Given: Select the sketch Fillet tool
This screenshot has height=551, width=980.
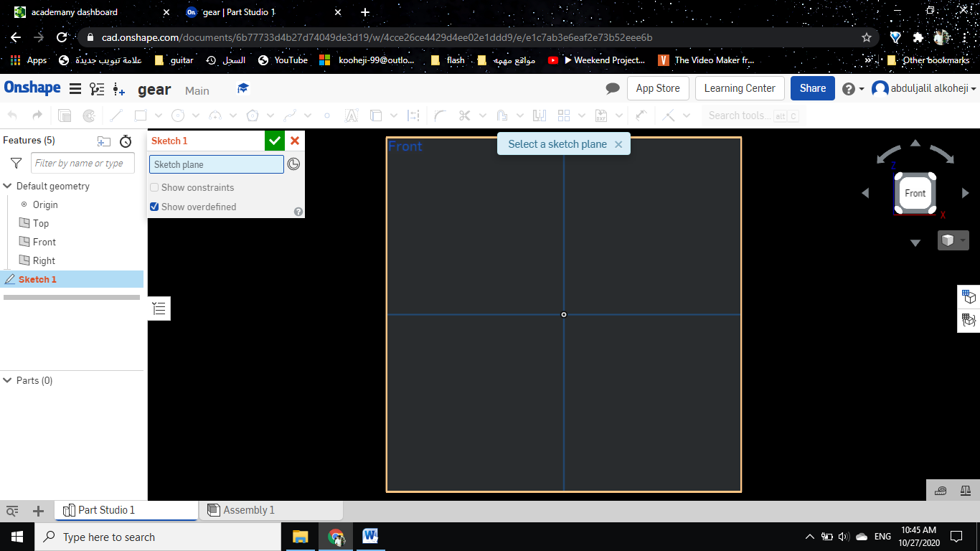Looking at the screenshot, I should coord(440,116).
